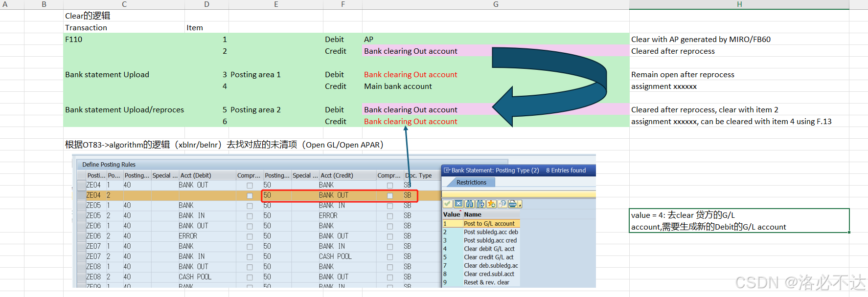Image resolution: width=868 pixels, height=297 pixels.
Task: Click the green checkmark Copy icon
Action: [x=448, y=204]
